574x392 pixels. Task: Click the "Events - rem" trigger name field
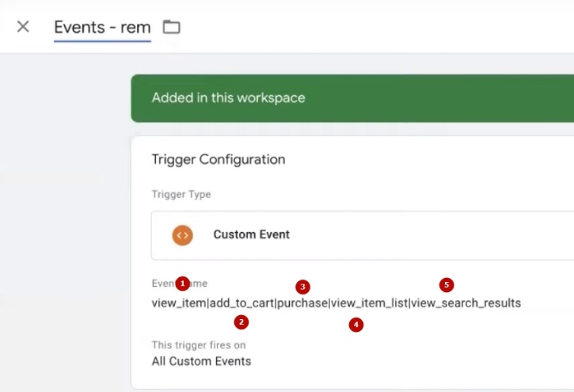[102, 28]
